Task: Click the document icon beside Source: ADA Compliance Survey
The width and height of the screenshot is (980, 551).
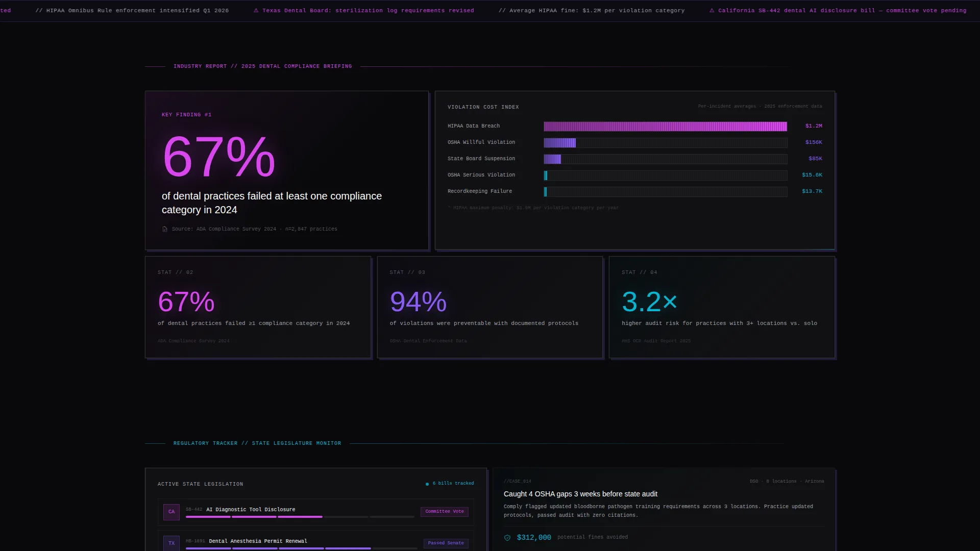Action: coord(165,229)
